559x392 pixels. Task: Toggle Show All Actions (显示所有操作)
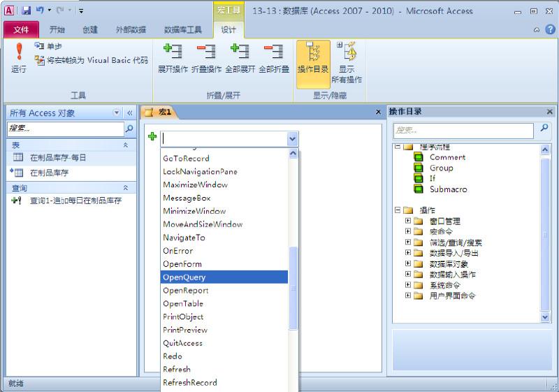pyautogui.click(x=347, y=64)
